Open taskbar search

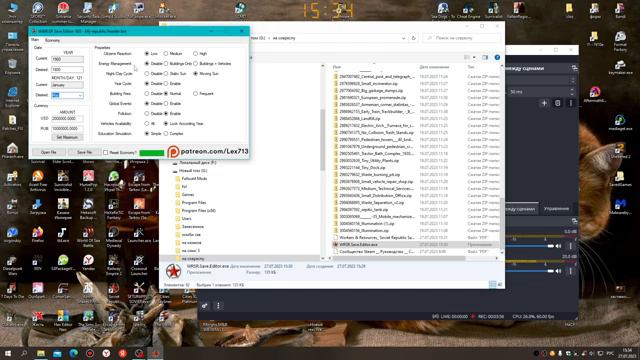click(24, 353)
